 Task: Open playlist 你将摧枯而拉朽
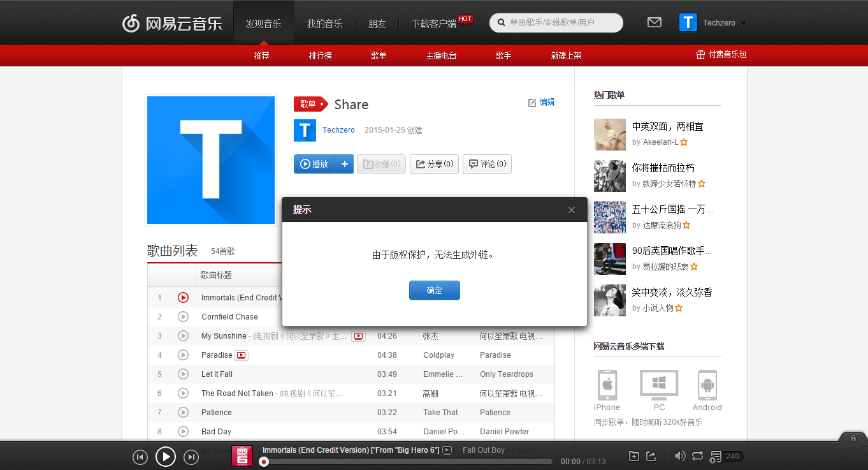pyautogui.click(x=663, y=168)
